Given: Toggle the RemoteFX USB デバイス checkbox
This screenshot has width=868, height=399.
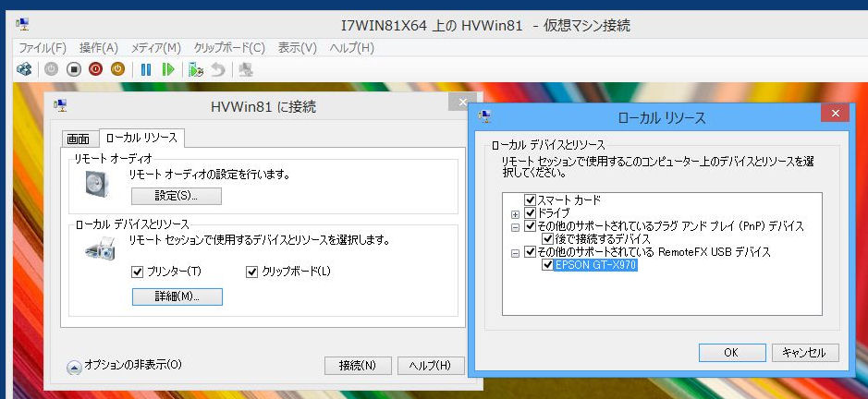Looking at the screenshot, I should pos(531,252).
